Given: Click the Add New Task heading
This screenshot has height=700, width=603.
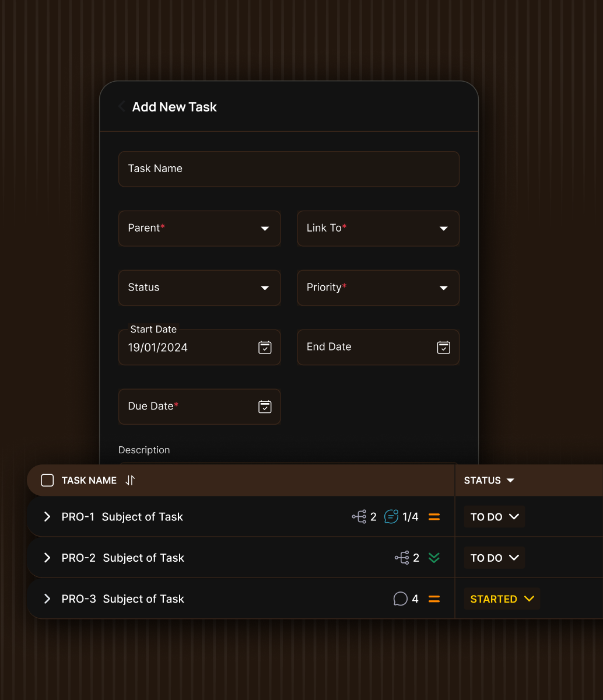Looking at the screenshot, I should [x=174, y=107].
